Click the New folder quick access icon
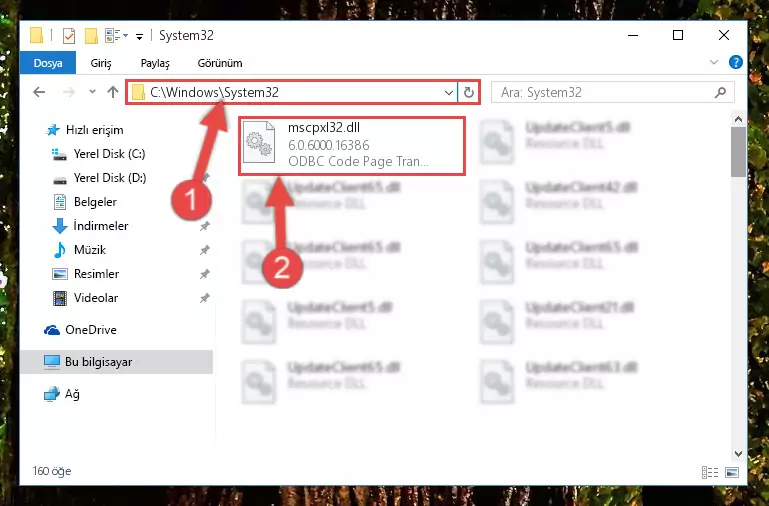The width and height of the screenshot is (769, 506). click(91, 36)
